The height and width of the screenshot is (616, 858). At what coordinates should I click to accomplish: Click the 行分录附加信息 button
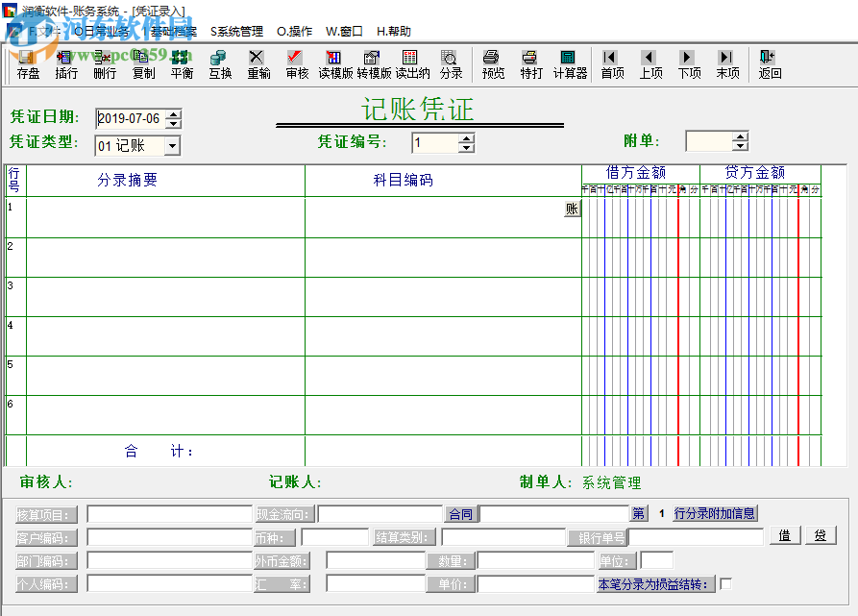[715, 513]
